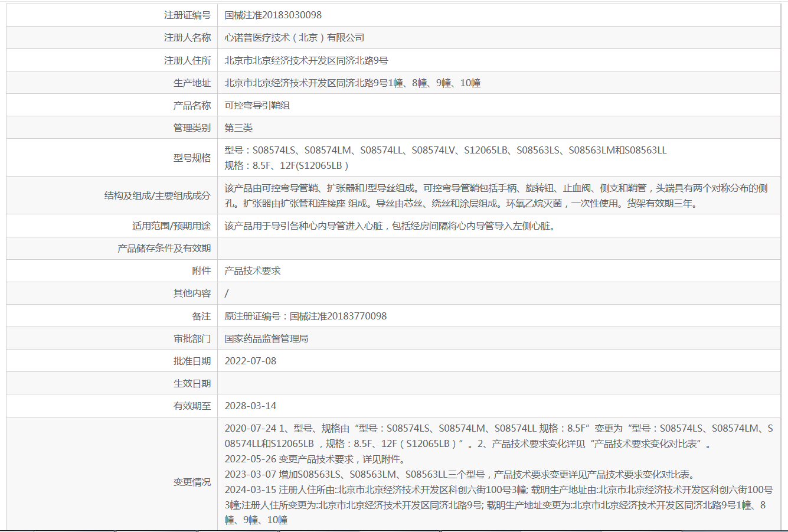Click the specification line 规格：8.5F、12F(S12065LB)
Viewport: 788px width, 532px height.
coord(286,165)
